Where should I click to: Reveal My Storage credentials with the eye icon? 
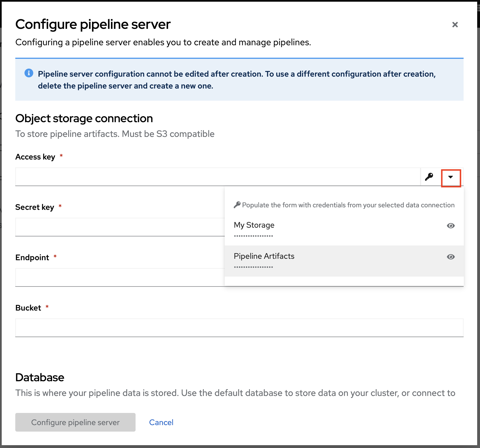point(451,226)
